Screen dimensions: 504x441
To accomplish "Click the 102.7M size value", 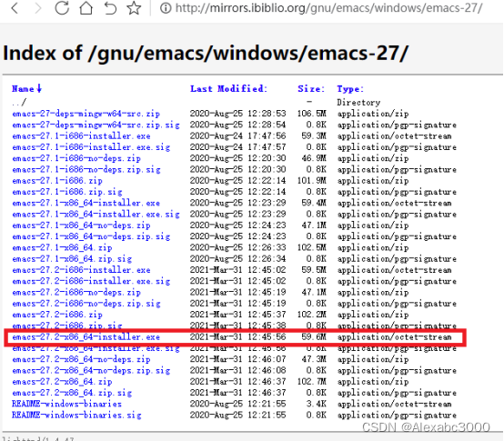I will [x=311, y=382].
